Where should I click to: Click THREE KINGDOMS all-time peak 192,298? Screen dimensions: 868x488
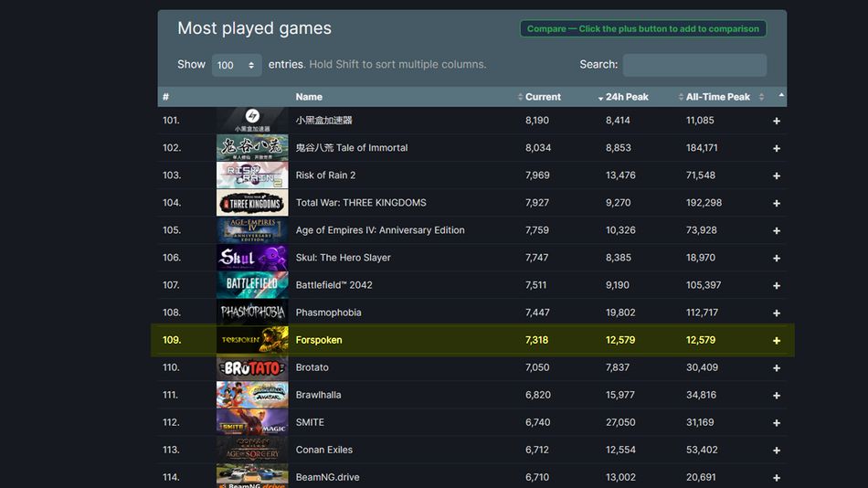coord(704,203)
